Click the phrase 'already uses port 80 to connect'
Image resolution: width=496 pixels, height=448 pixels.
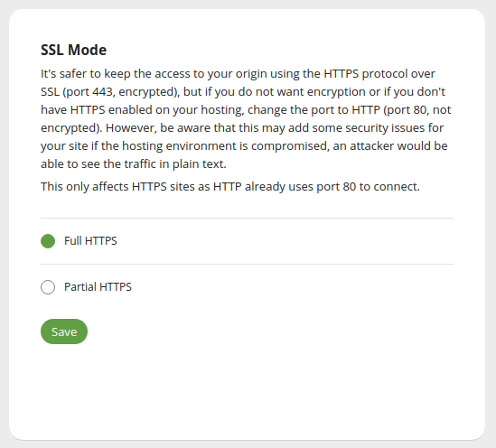332,187
